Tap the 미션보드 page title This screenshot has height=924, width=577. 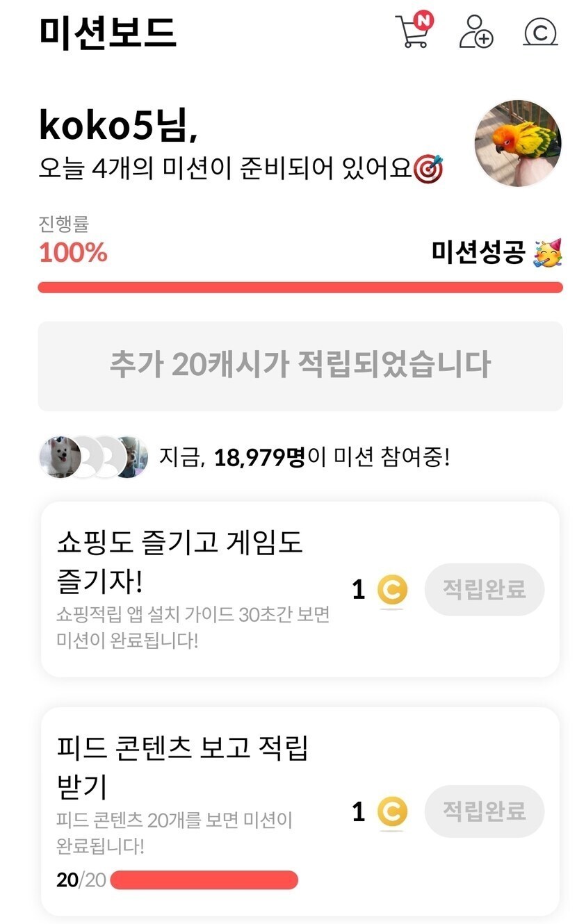click(x=108, y=32)
